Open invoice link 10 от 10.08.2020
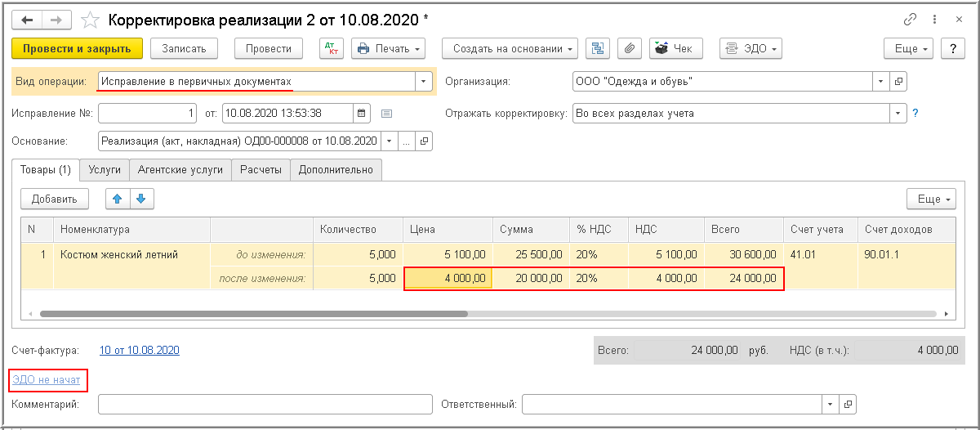 coord(140,350)
